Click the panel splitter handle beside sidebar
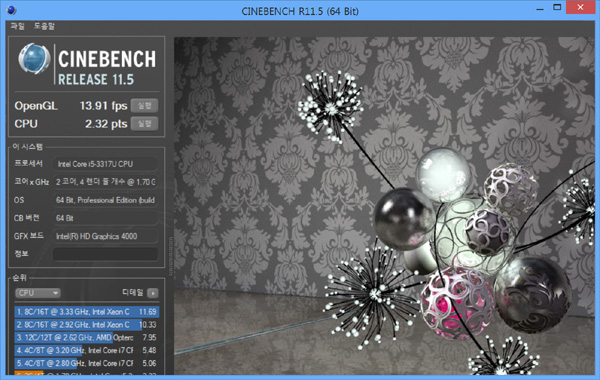This screenshot has width=600, height=380. click(170, 256)
